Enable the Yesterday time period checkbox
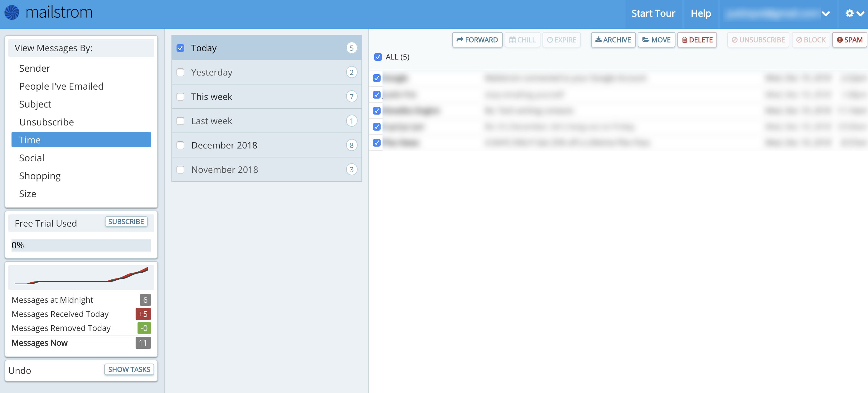The width and height of the screenshot is (868, 393). (180, 72)
